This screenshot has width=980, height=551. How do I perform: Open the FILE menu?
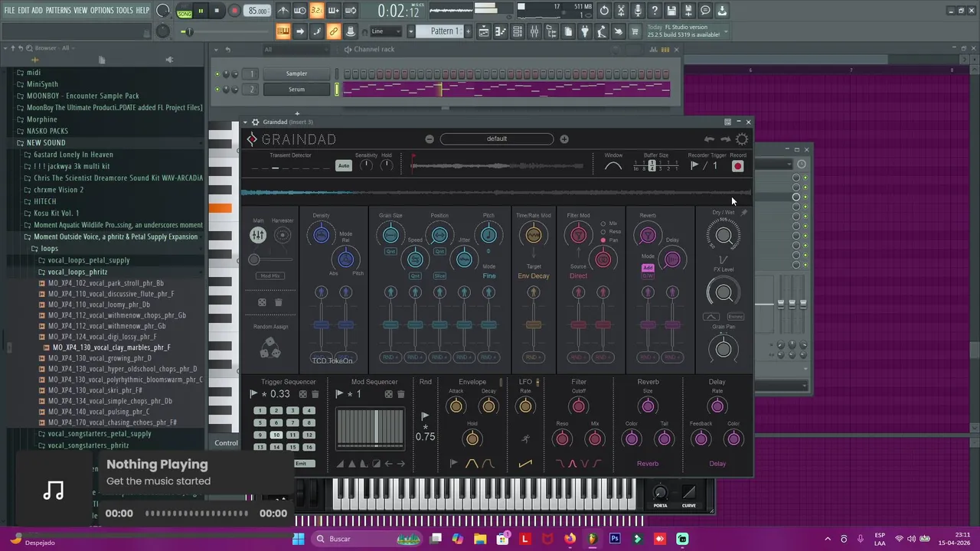click(x=10, y=10)
